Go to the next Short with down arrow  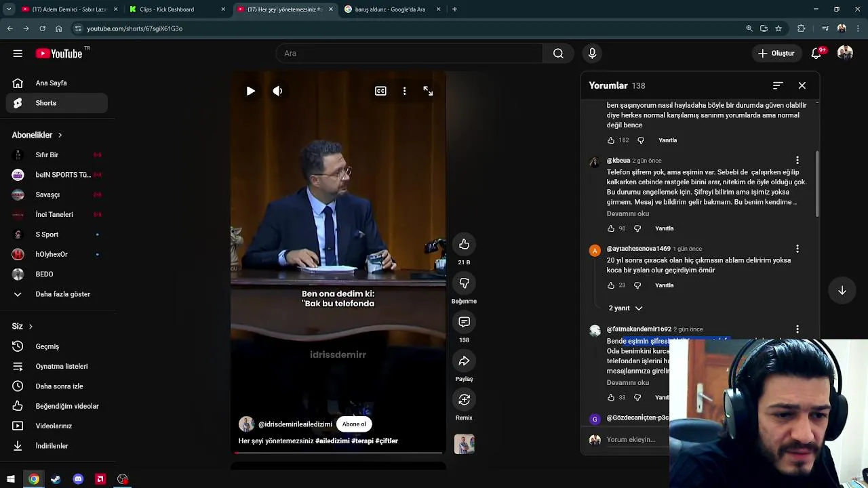pos(842,290)
